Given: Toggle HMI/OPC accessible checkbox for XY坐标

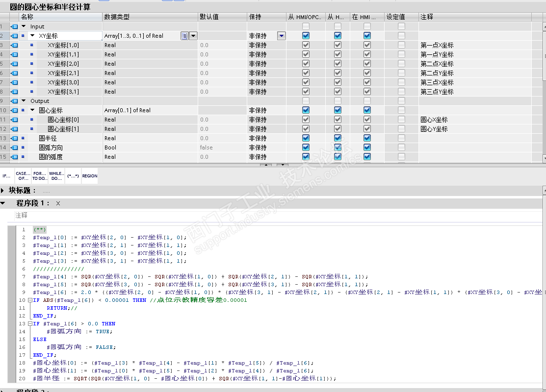Looking at the screenshot, I should tap(306, 35).
